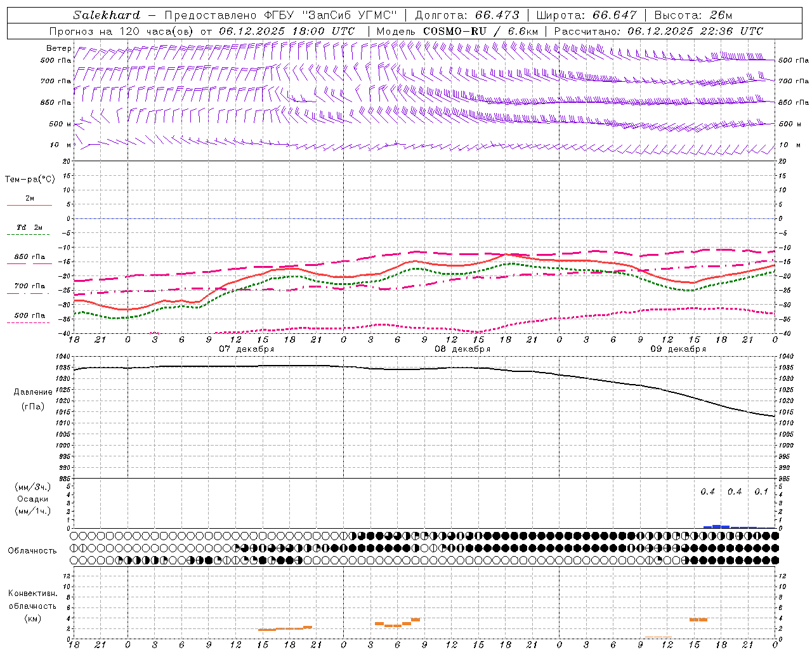Click the "(км)" unit under convective cloudiness
The width and height of the screenshot is (812, 650).
click(x=33, y=618)
